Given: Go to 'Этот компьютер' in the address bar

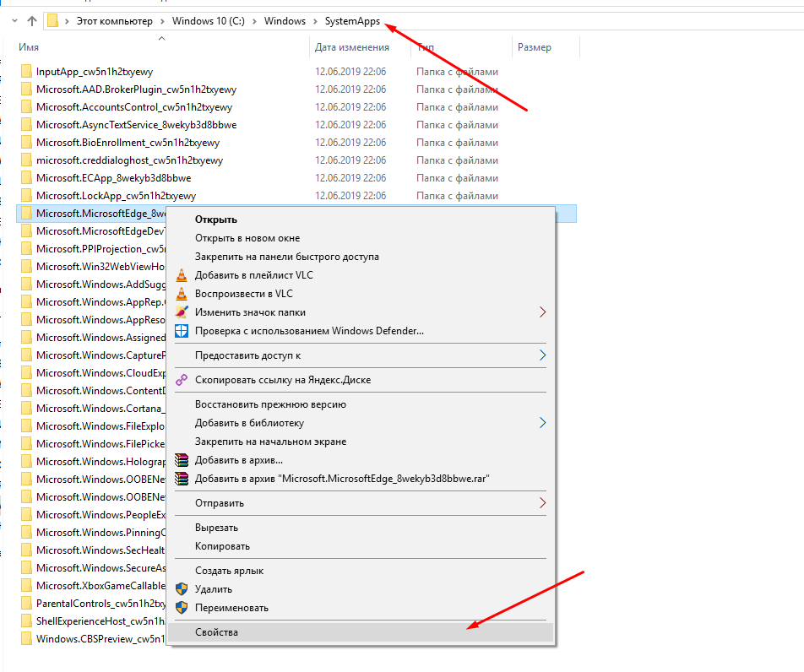Looking at the screenshot, I should 115,21.
